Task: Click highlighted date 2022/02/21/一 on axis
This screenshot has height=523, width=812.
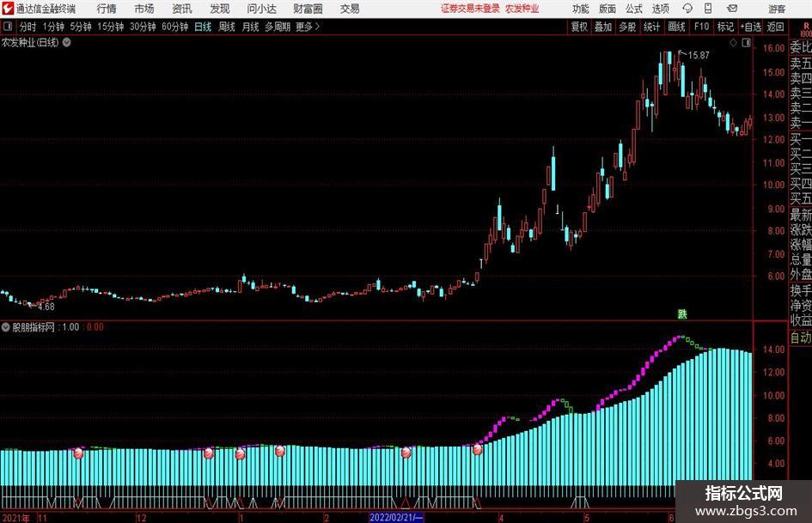Action: 396,517
